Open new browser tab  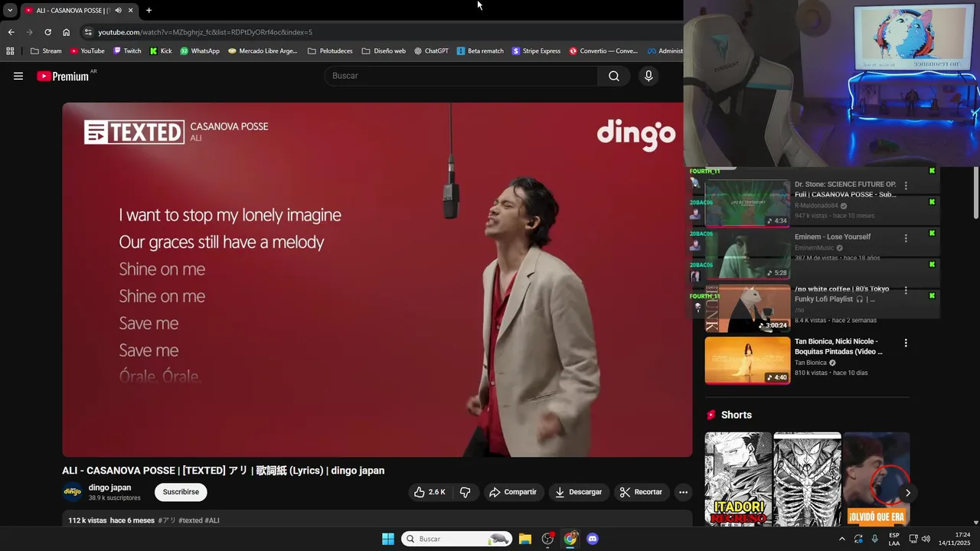pos(149,11)
